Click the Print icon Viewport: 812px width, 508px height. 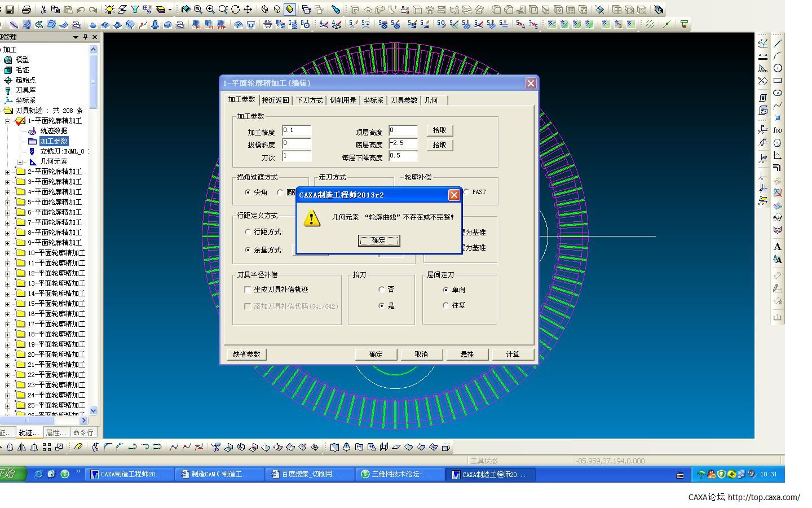[x=26, y=10]
